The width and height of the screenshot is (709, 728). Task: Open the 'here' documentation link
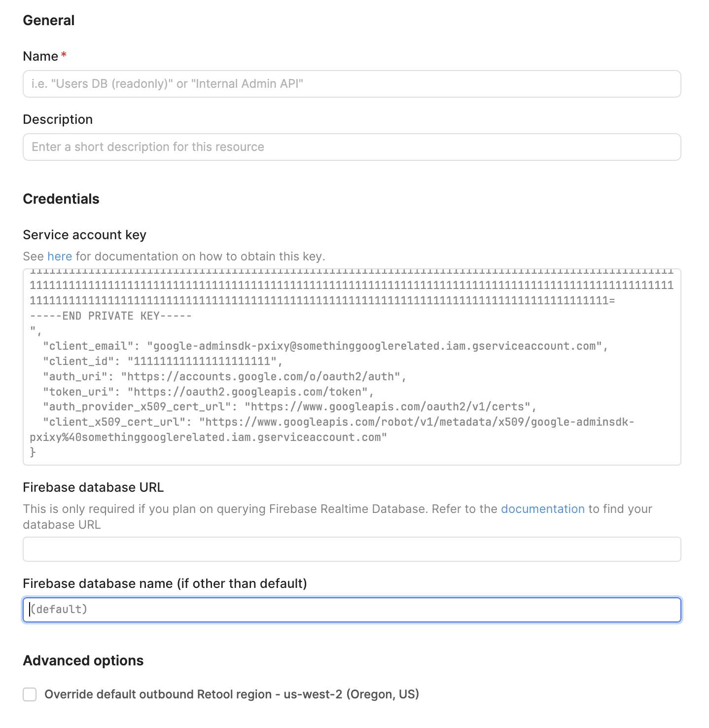click(x=60, y=256)
